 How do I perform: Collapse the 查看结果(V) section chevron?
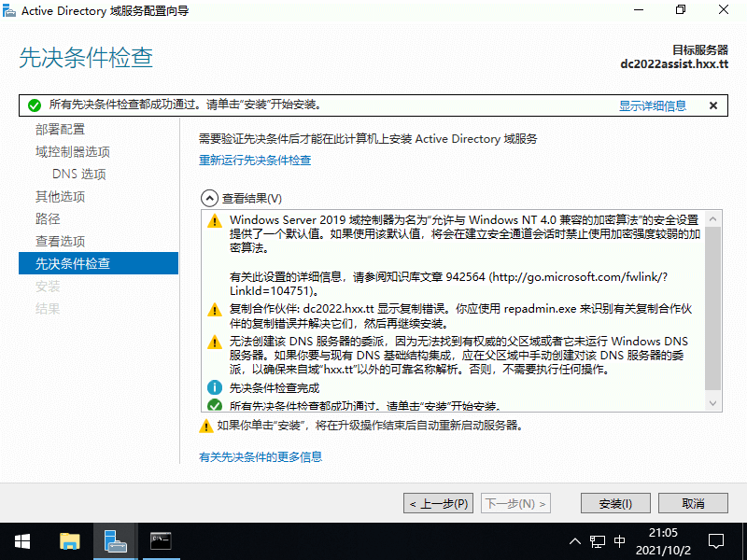(x=209, y=198)
